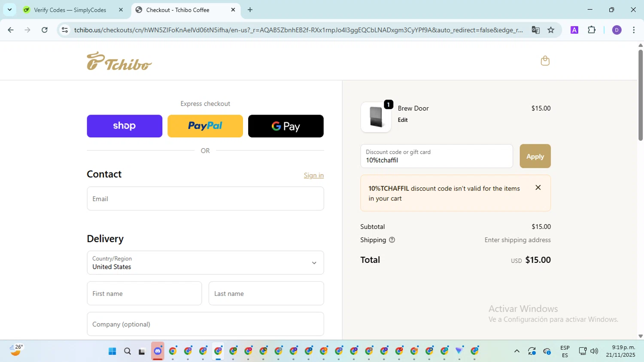
Task: Open the Google Translate page icon
Action: point(535,30)
